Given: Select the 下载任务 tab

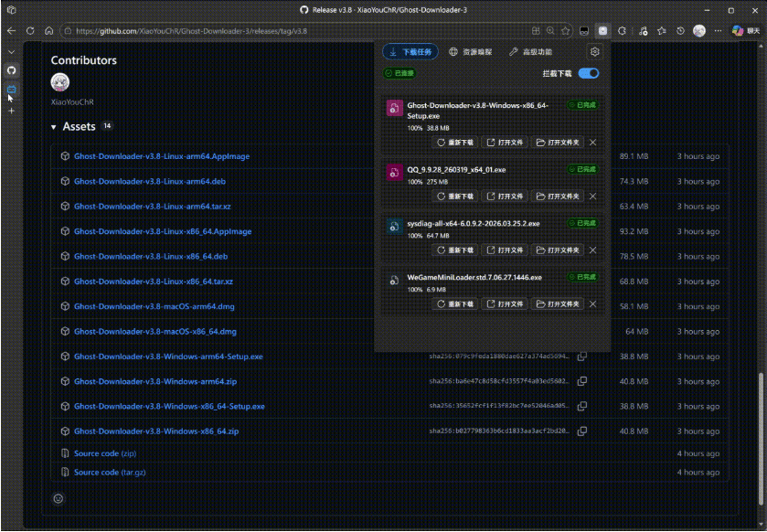Looking at the screenshot, I should pyautogui.click(x=410, y=52).
